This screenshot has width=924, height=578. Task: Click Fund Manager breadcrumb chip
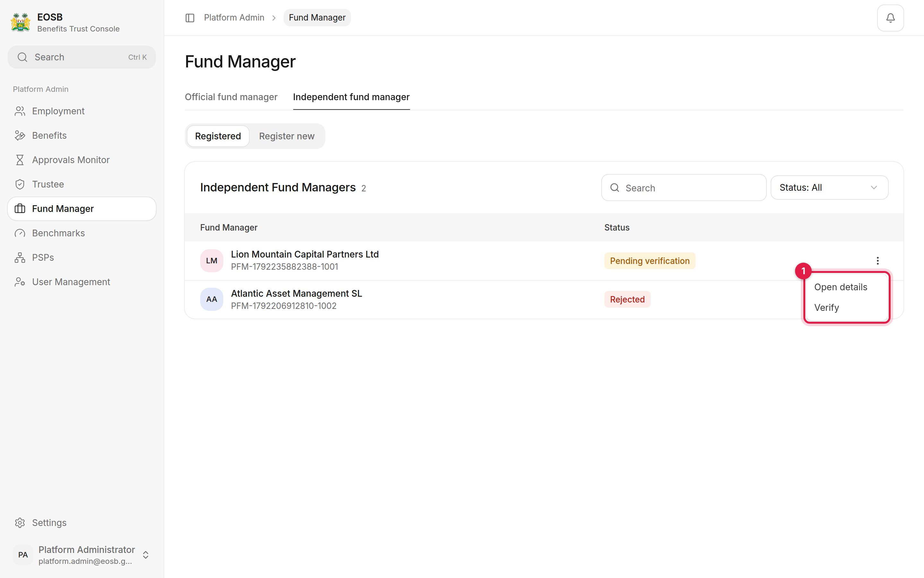click(x=317, y=18)
